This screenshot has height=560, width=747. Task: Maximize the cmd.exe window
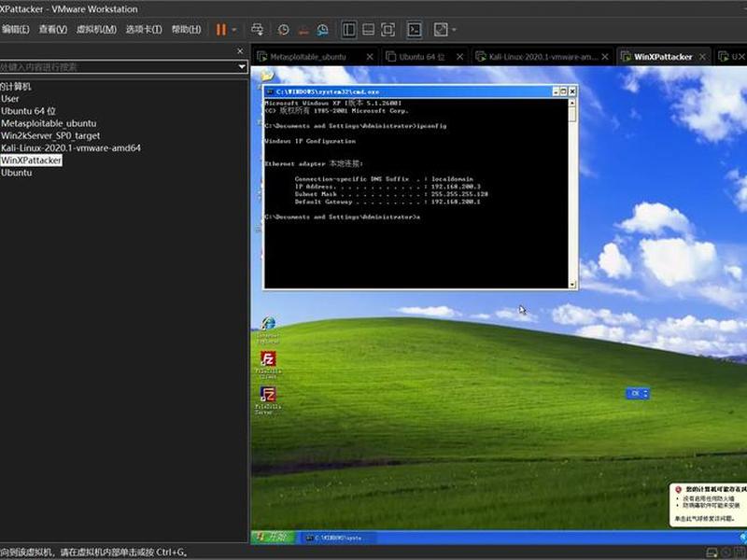click(564, 91)
